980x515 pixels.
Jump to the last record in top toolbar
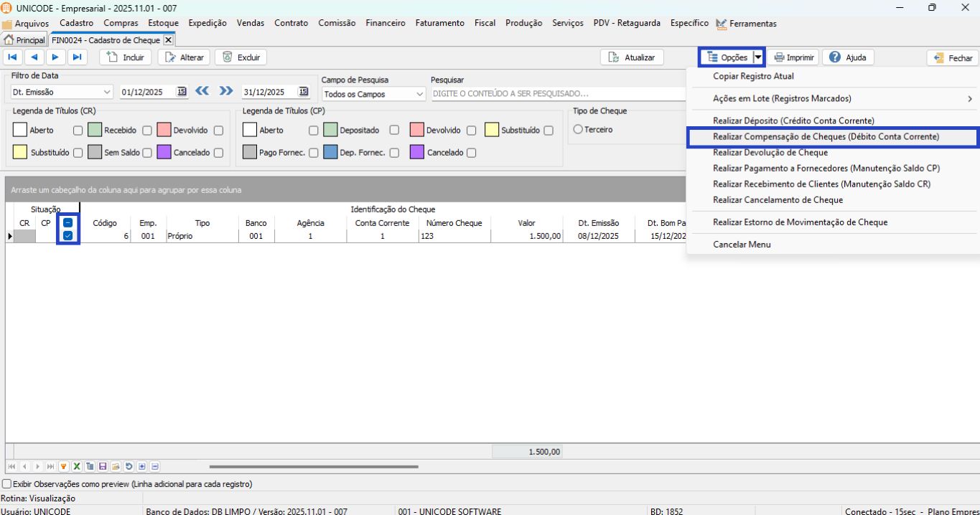point(78,57)
